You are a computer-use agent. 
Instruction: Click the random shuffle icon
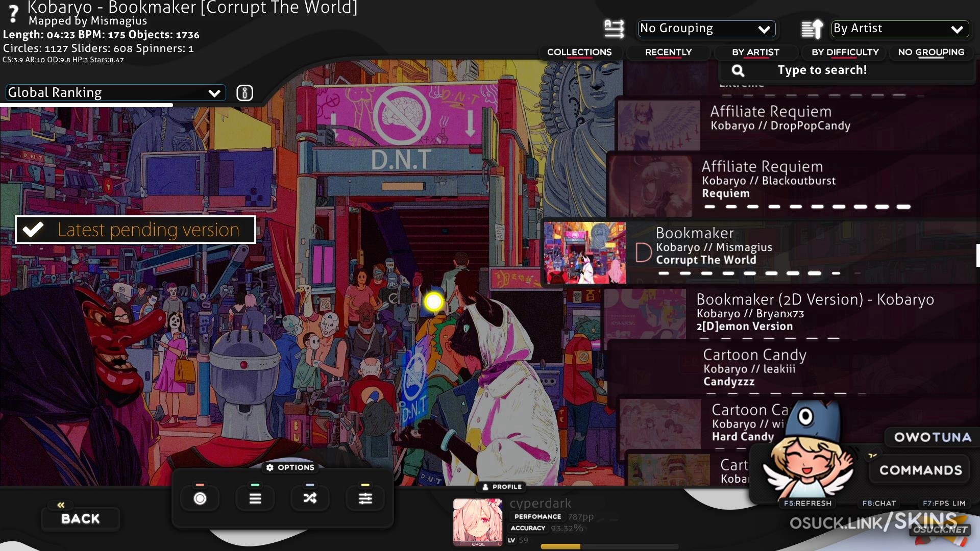(310, 498)
